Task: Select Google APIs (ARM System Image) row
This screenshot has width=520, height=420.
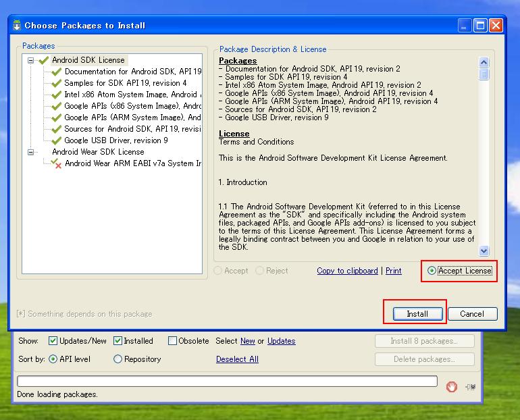Action: [133, 117]
